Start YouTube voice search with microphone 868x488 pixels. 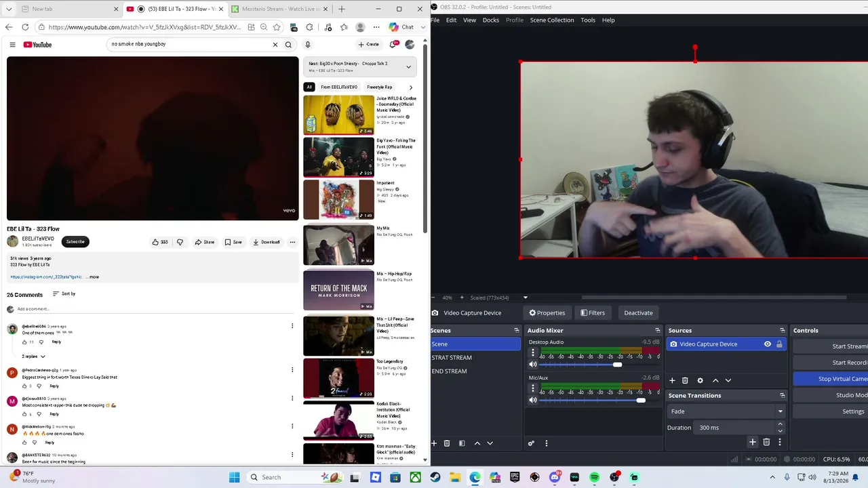click(307, 45)
